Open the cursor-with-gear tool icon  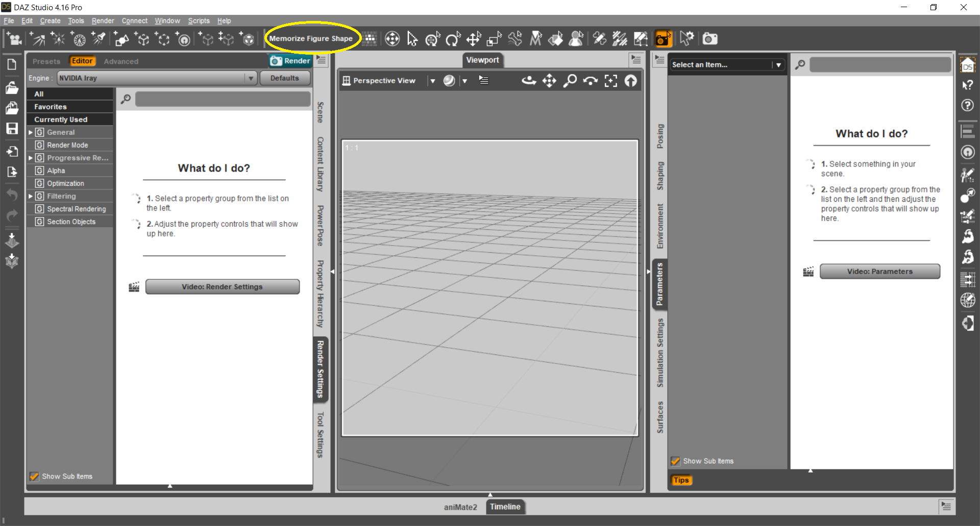click(x=687, y=39)
